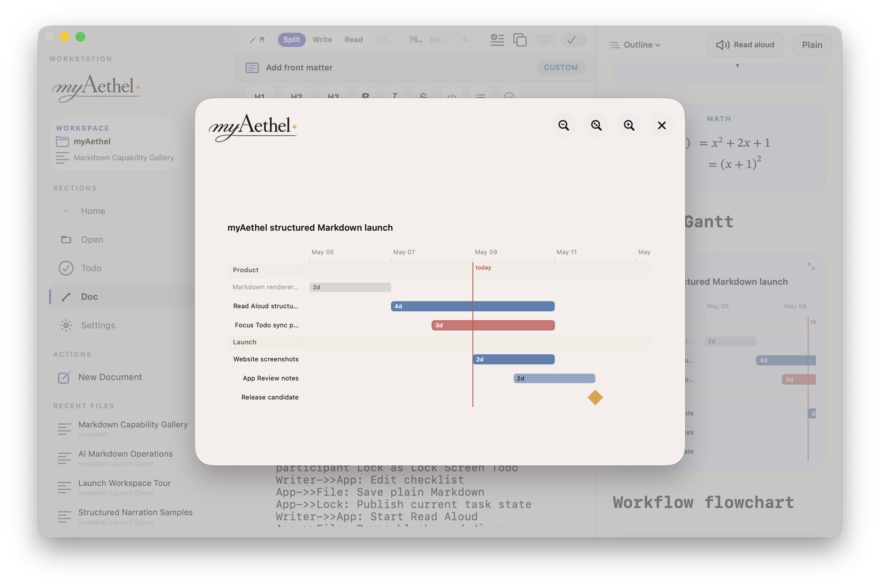This screenshot has height=588, width=880.
Task: Click the Release candidate milestone diamond
Action: (x=595, y=397)
